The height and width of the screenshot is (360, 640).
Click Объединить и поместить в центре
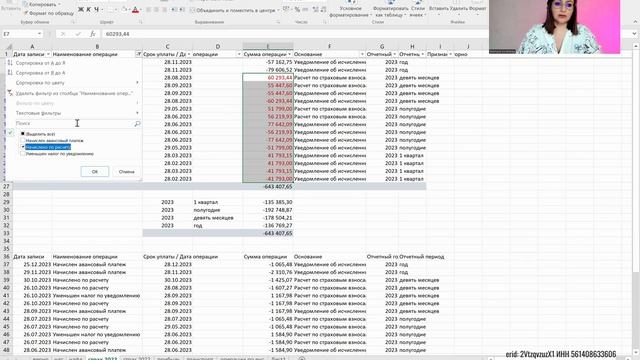(x=233, y=10)
